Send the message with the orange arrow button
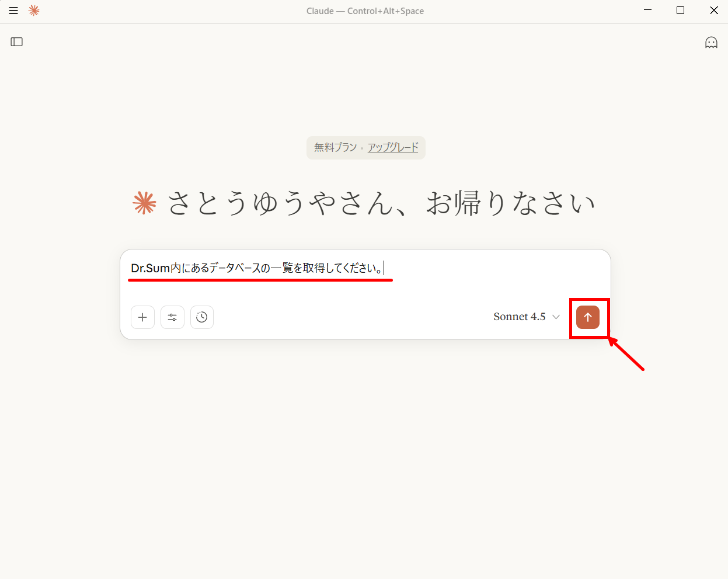The width and height of the screenshot is (728, 579). (x=588, y=317)
